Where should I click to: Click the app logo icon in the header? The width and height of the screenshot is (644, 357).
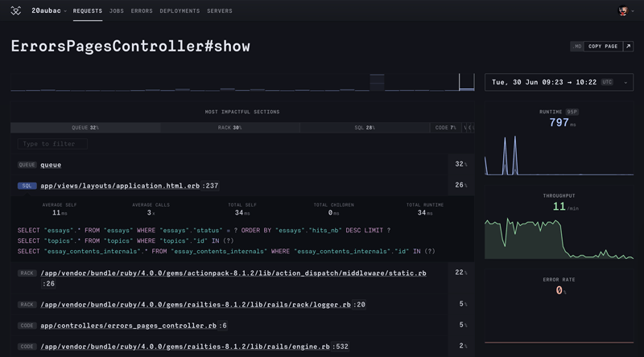tap(15, 10)
